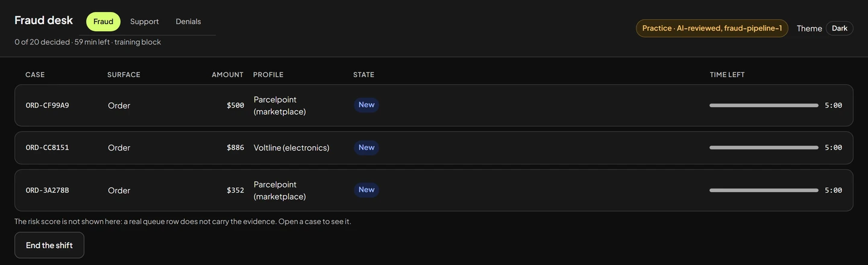Viewport: 868px width, 265px height.
Task: Click the $886 amount cell
Action: point(235,148)
